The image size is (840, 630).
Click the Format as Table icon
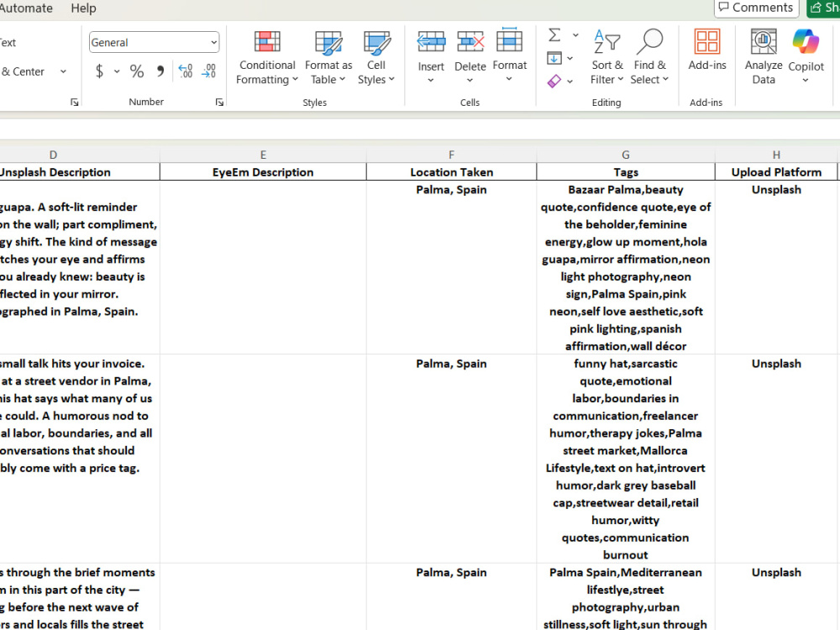[328, 42]
